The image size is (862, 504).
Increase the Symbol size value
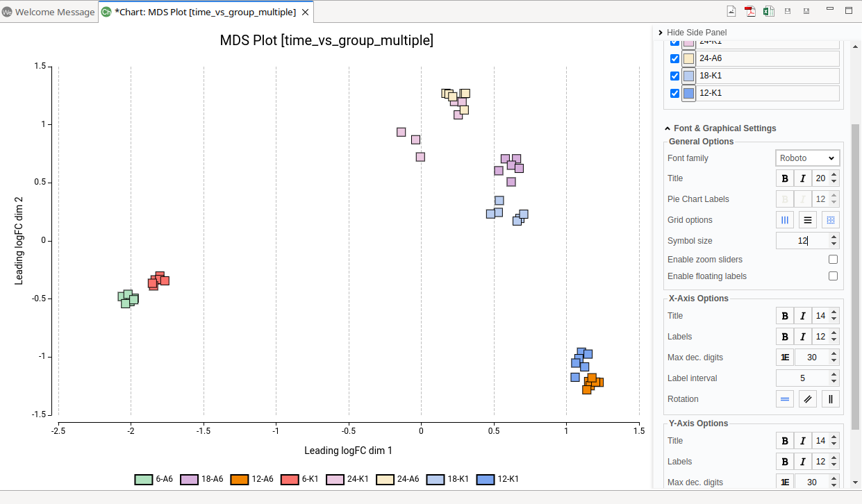click(x=834, y=237)
